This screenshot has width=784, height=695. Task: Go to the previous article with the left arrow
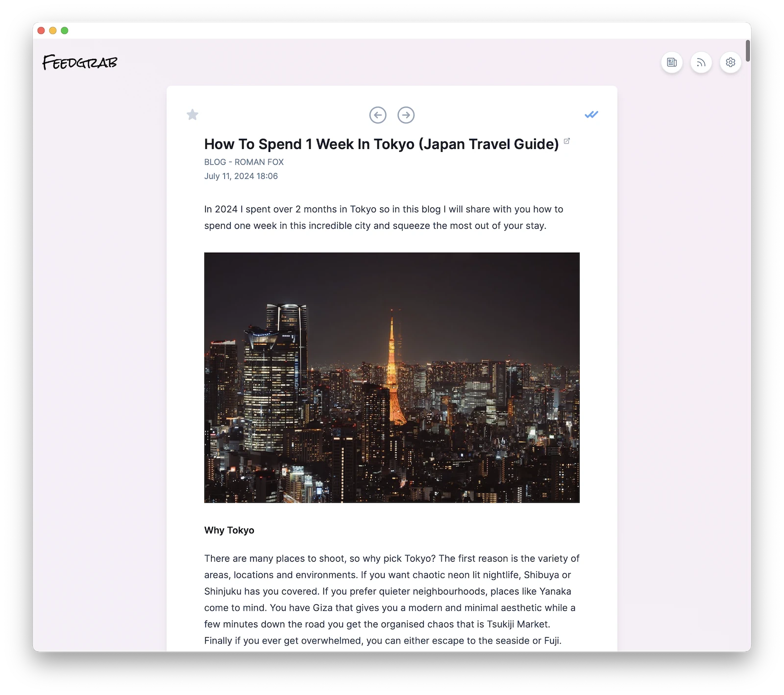tap(377, 115)
